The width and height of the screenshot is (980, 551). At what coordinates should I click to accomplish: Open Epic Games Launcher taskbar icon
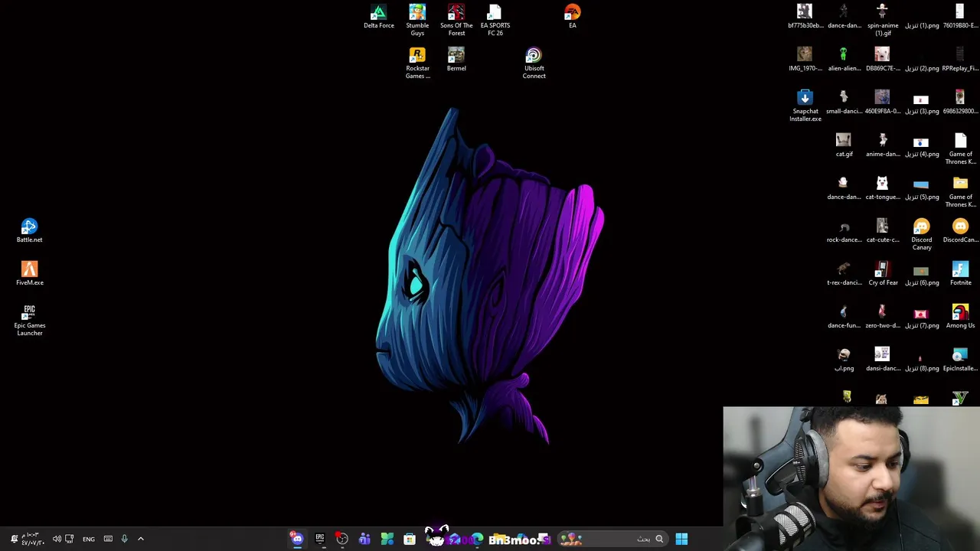point(319,539)
